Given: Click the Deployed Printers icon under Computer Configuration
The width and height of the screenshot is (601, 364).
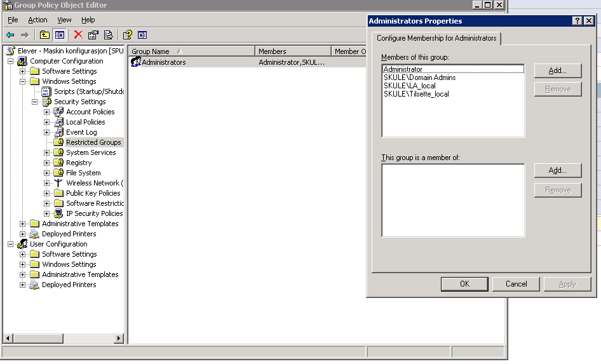Looking at the screenshot, I should [x=34, y=234].
